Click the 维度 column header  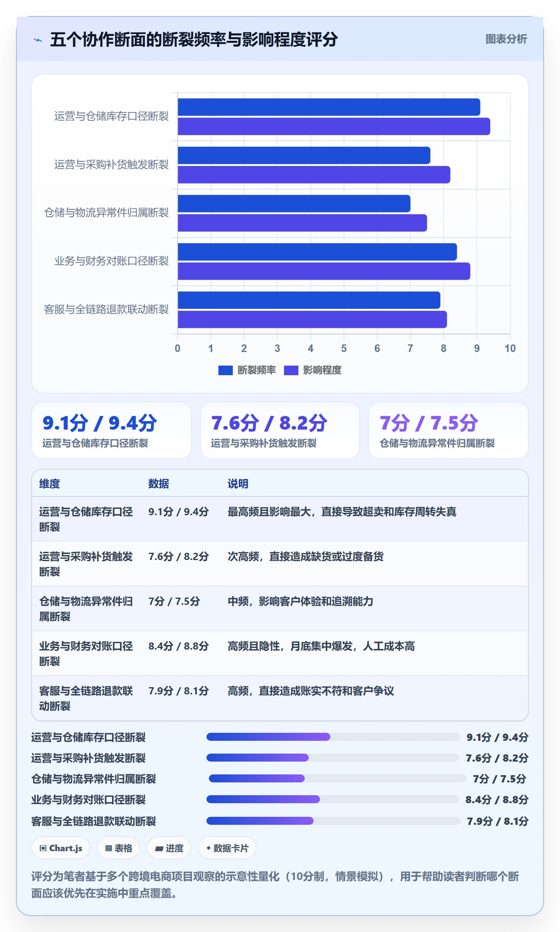pyautogui.click(x=50, y=484)
